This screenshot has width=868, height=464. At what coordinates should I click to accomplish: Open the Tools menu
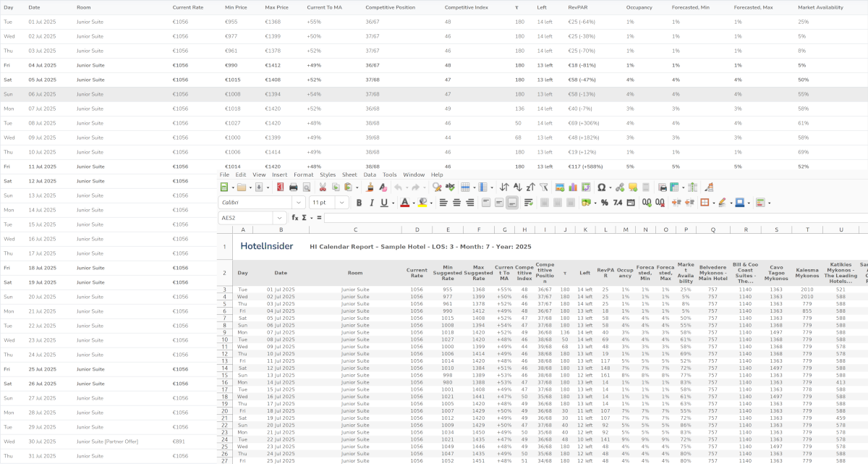click(x=390, y=174)
